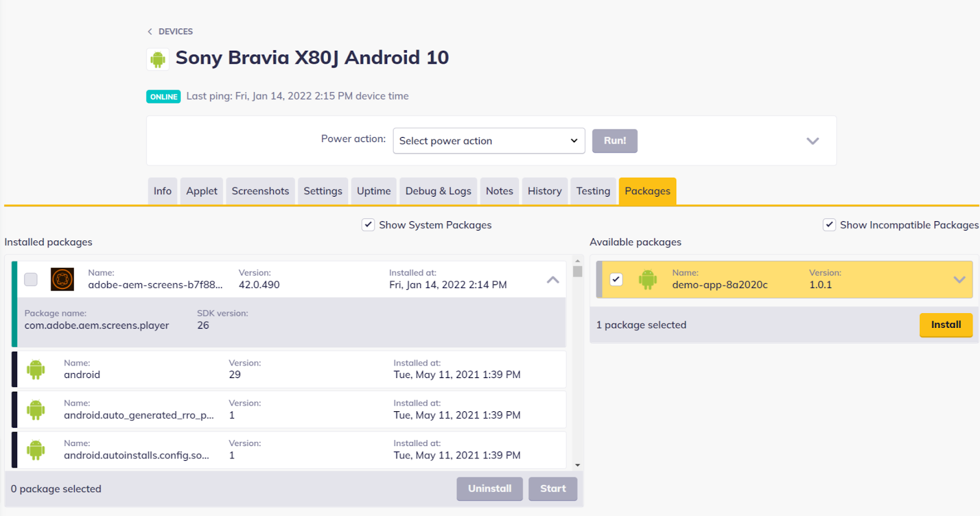Uncheck Show System Packages checkbox
The height and width of the screenshot is (516, 980).
pos(368,225)
